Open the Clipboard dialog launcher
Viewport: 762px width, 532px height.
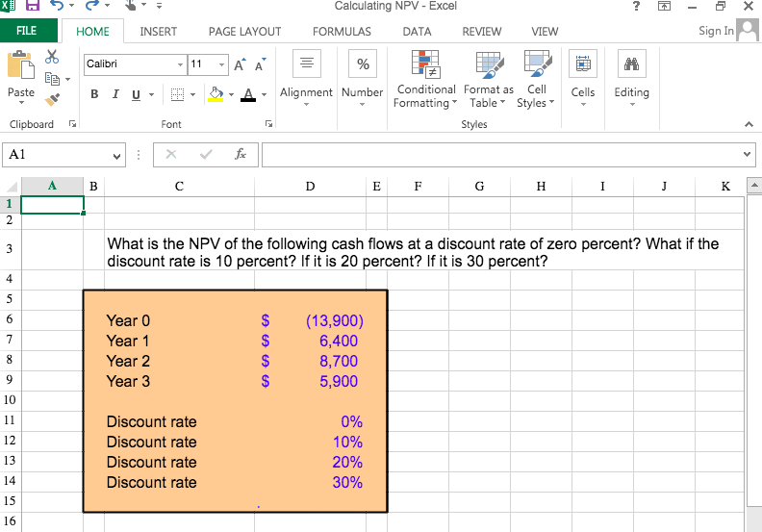[x=72, y=124]
